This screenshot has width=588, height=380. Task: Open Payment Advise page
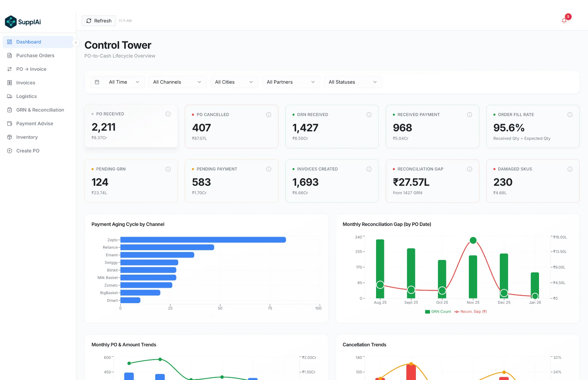[x=38, y=123]
